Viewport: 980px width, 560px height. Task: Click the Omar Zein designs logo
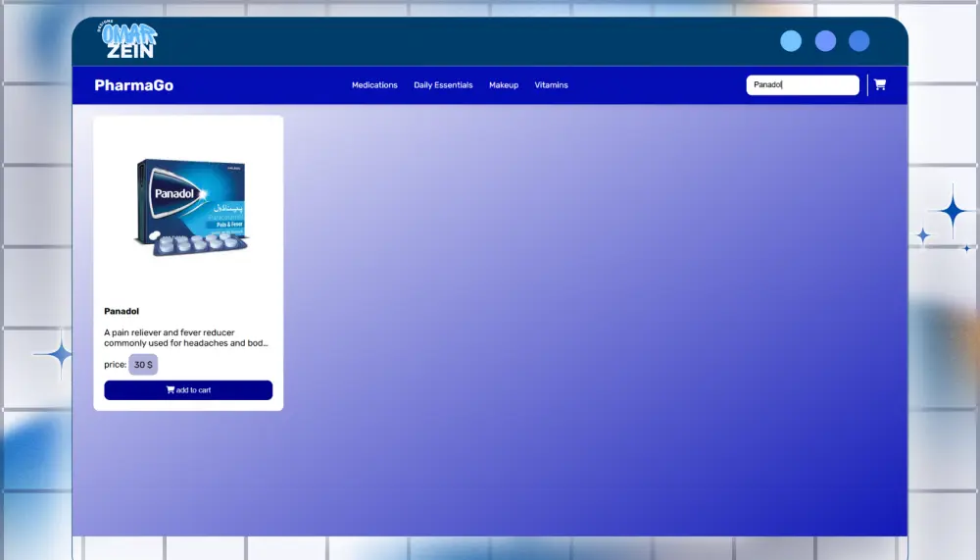pos(127,39)
